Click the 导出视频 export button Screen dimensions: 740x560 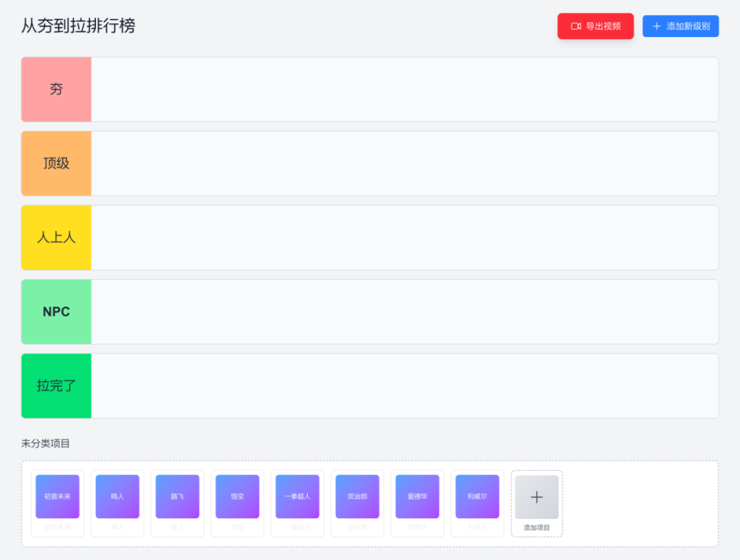[595, 26]
